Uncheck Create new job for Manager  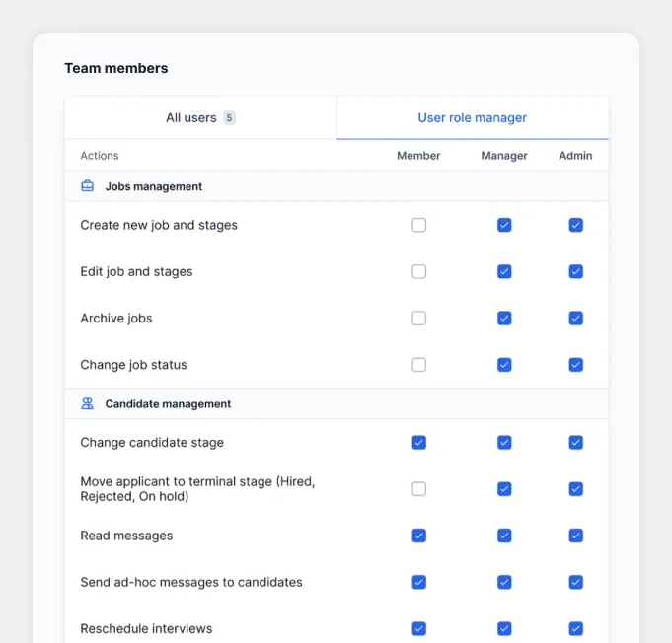(x=504, y=225)
